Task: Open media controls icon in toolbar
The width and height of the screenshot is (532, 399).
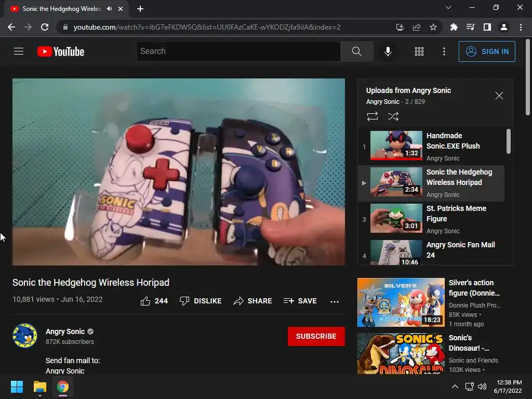Action: pos(470,27)
